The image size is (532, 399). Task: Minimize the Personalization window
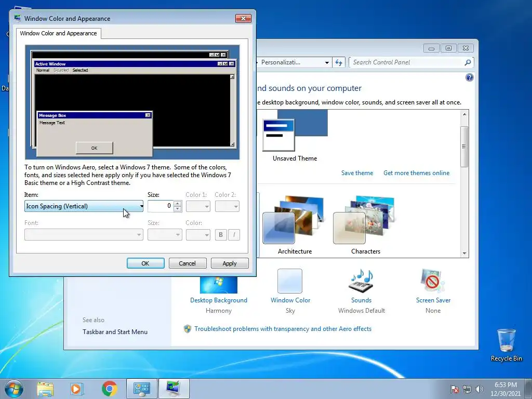point(431,48)
